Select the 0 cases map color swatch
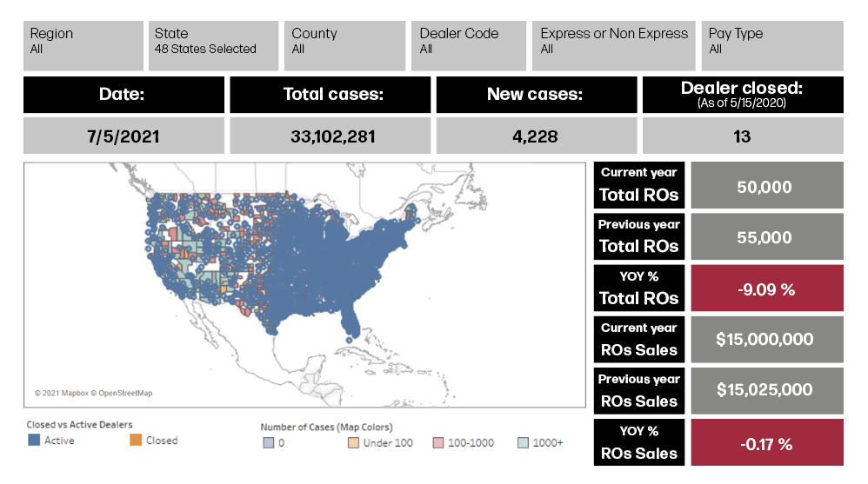 click(x=268, y=443)
